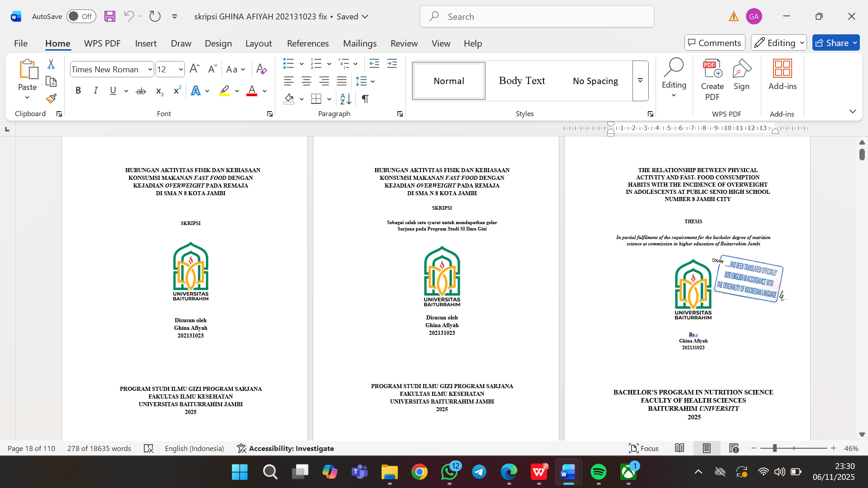This screenshot has width=868, height=488.
Task: Toggle Italic formatting
Action: point(95,91)
